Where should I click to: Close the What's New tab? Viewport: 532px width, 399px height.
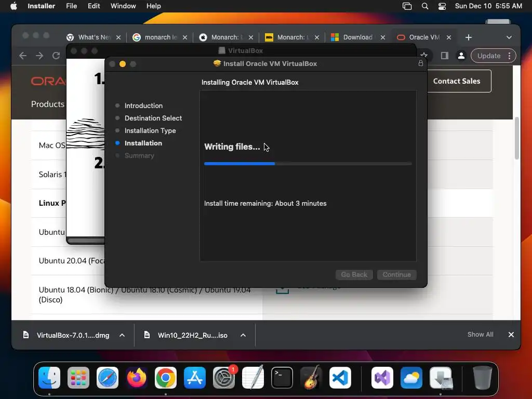pyautogui.click(x=118, y=37)
